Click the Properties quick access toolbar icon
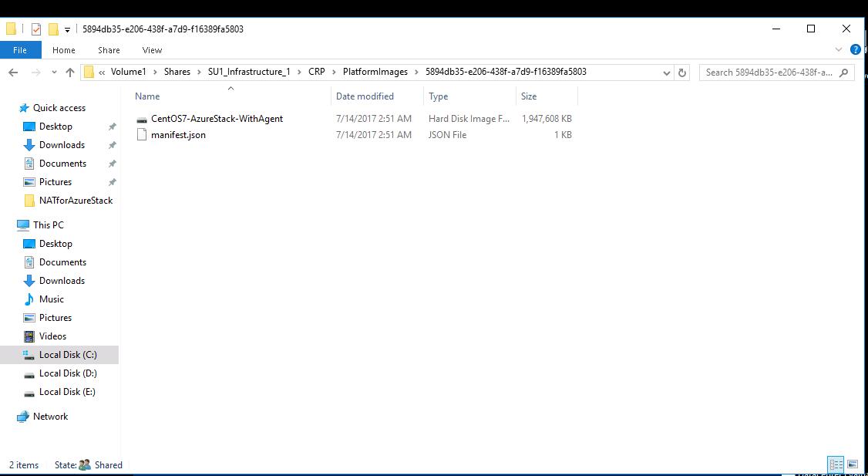Viewport: 868px width, 476px height. tap(36, 29)
